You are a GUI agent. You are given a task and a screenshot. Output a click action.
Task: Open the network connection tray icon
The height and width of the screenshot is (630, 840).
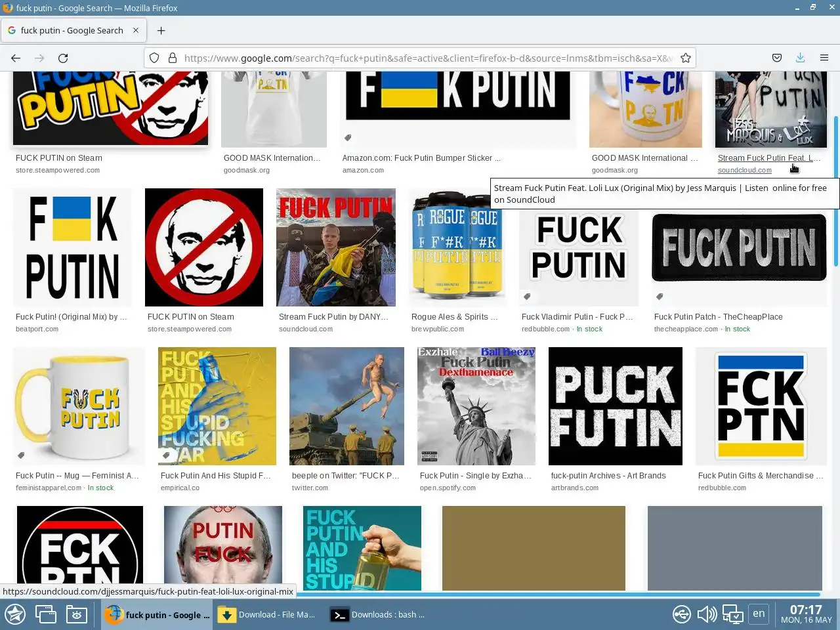[682, 614]
